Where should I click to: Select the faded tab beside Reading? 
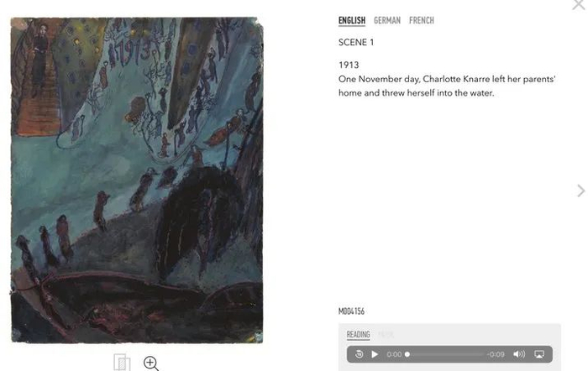coord(386,334)
